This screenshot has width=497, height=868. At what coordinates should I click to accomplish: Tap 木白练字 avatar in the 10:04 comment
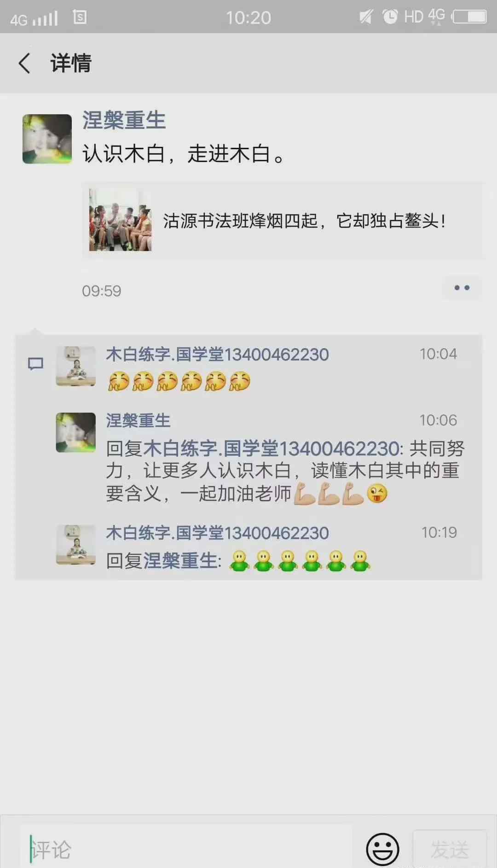click(75, 366)
